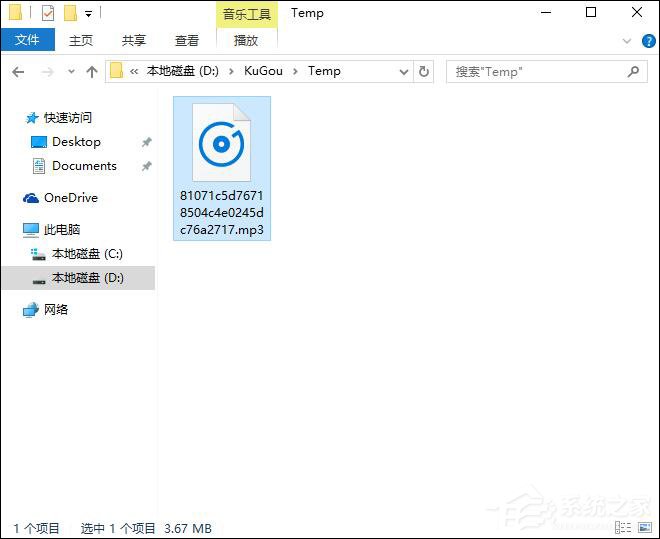Click Temp in the address path
This screenshot has width=660, height=539.
pos(324,71)
